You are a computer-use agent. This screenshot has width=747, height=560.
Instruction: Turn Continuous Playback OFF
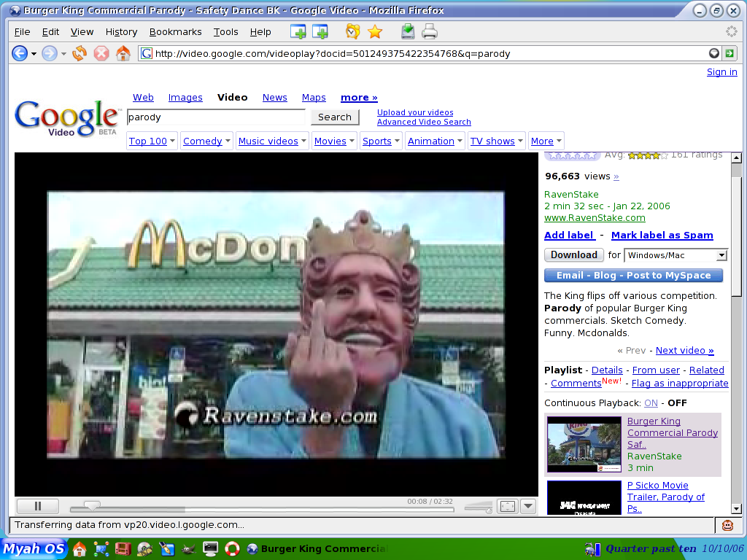pyautogui.click(x=677, y=402)
